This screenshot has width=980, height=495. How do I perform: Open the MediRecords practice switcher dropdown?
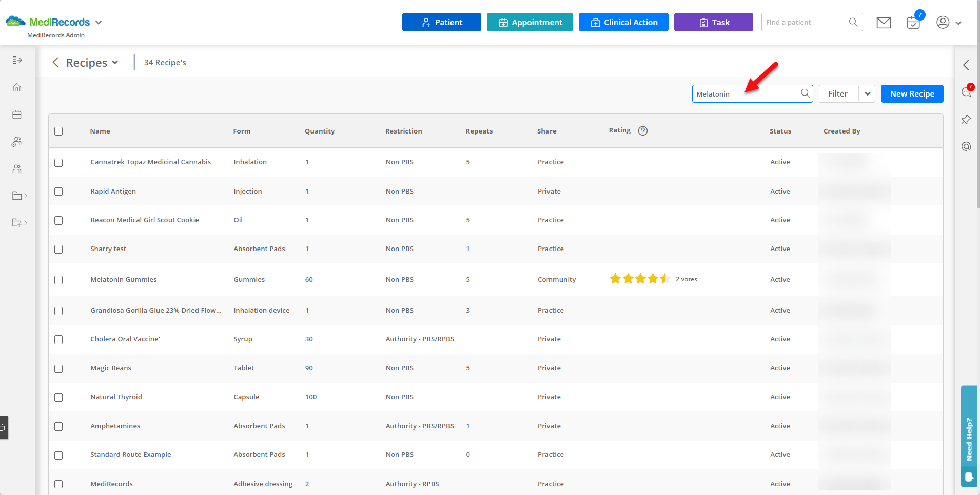point(99,23)
